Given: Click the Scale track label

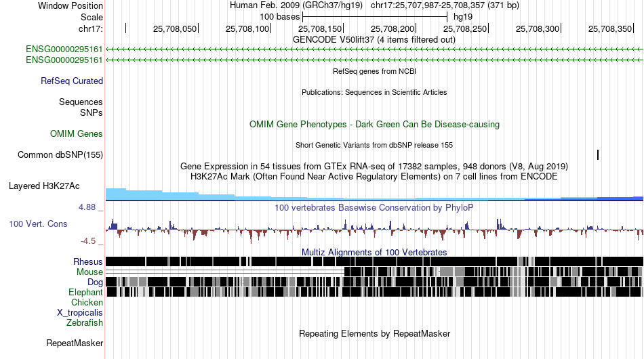Looking at the screenshot, I should tap(92, 17).
